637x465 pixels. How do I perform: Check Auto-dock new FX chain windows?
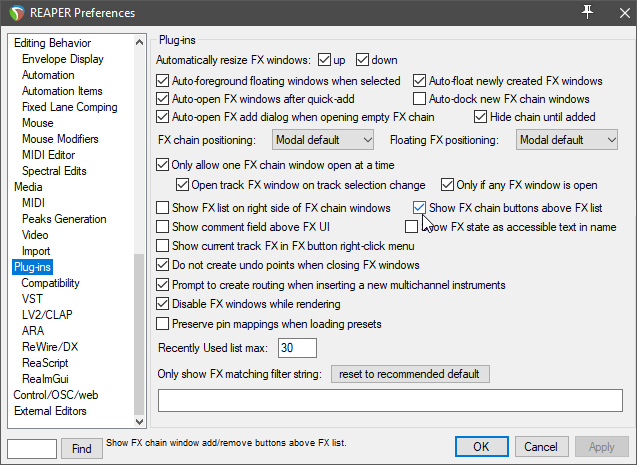[x=421, y=99]
